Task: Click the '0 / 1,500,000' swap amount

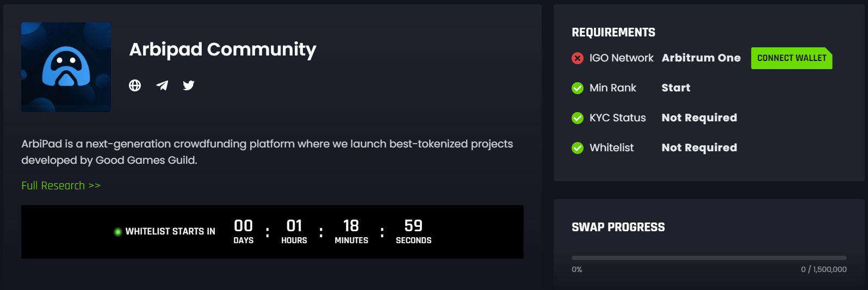Action: (x=824, y=269)
